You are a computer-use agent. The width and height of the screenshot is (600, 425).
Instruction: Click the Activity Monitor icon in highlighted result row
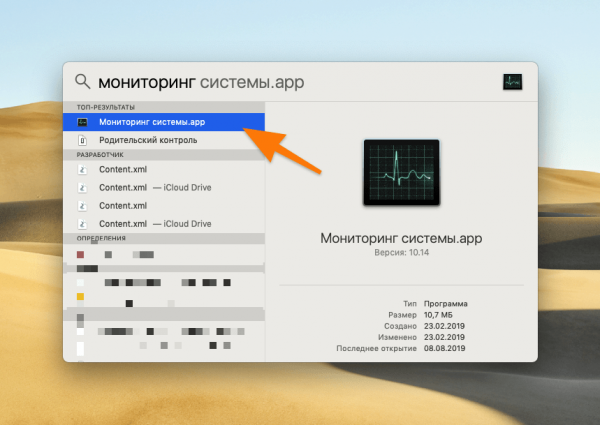click(82, 122)
